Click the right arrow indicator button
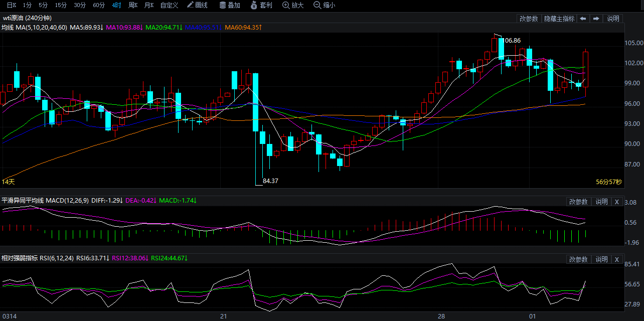This screenshot has height=321, width=644. tap(596, 19)
